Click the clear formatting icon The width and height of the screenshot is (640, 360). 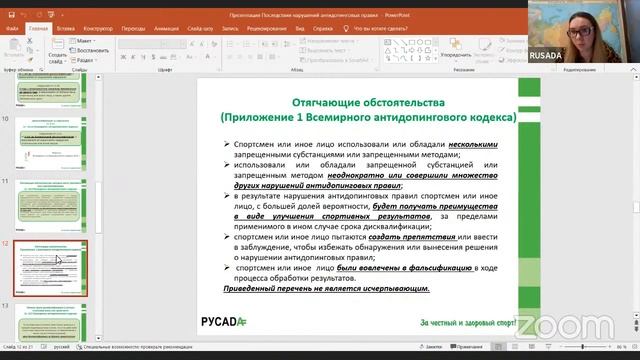click(x=214, y=44)
